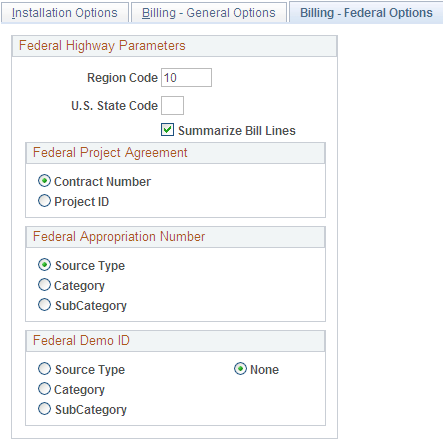Choose Category under Federal Appropriation Number

click(44, 285)
